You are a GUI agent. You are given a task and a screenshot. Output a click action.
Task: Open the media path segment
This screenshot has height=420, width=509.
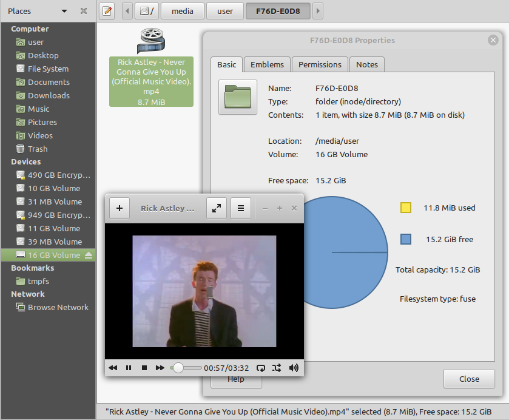tap(183, 11)
